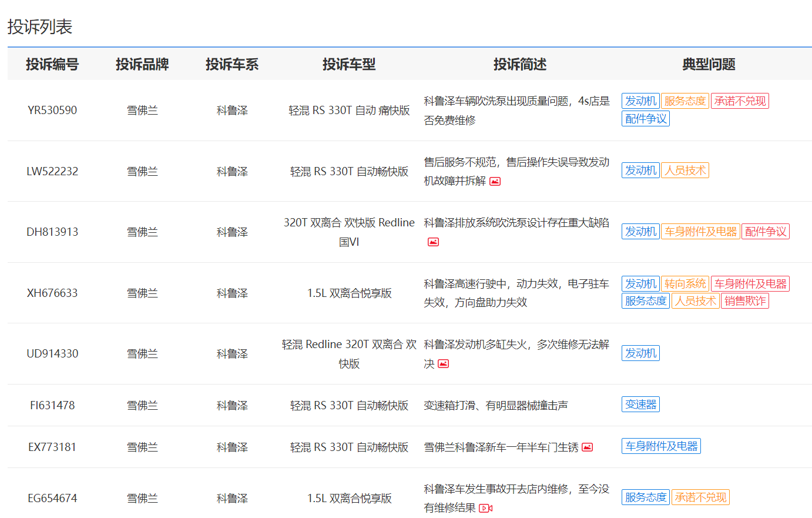Click the 投诉列表 page title
Viewport: 812px width, 518px height.
[40, 27]
